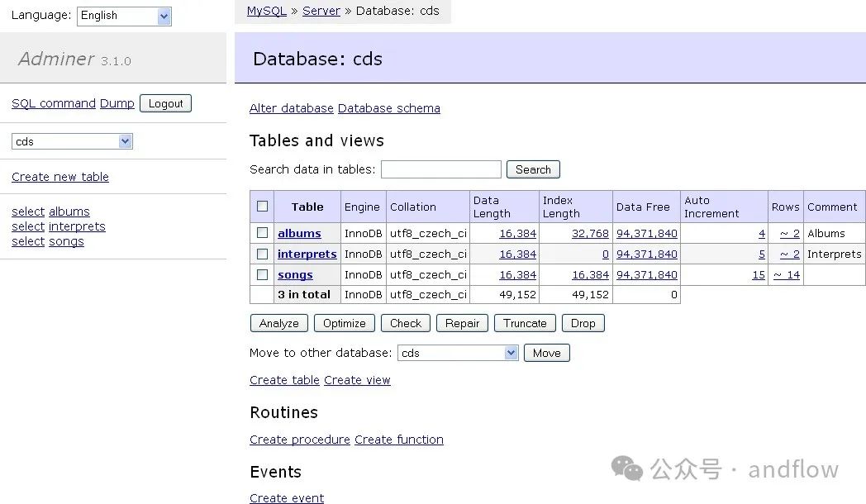The image size is (866, 504).
Task: Open the Database schema link
Action: [x=389, y=108]
